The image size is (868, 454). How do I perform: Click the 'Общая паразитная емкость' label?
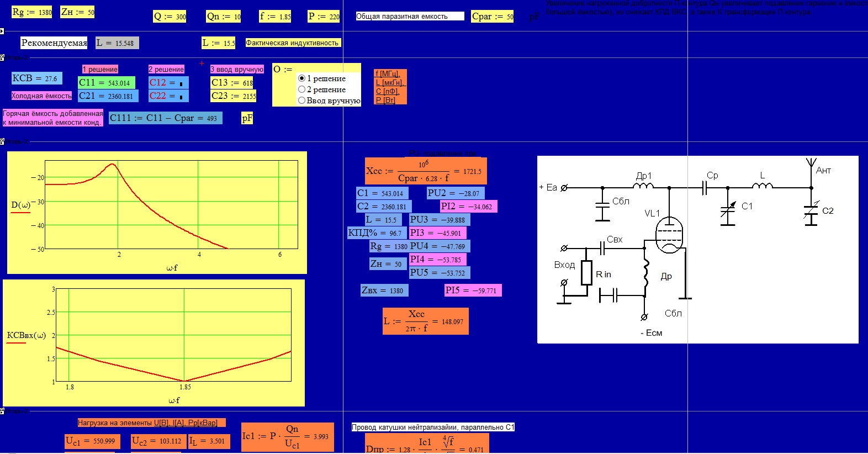click(410, 17)
